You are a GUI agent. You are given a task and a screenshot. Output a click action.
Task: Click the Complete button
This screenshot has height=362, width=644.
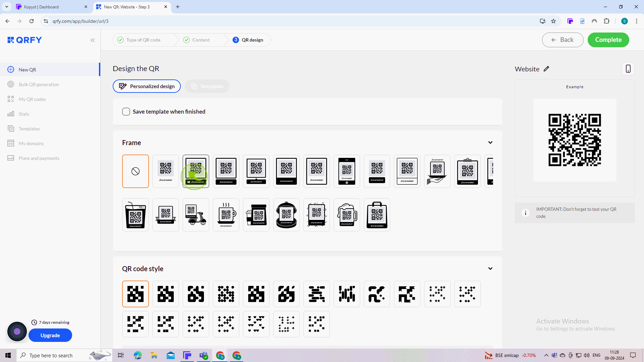pos(608,40)
